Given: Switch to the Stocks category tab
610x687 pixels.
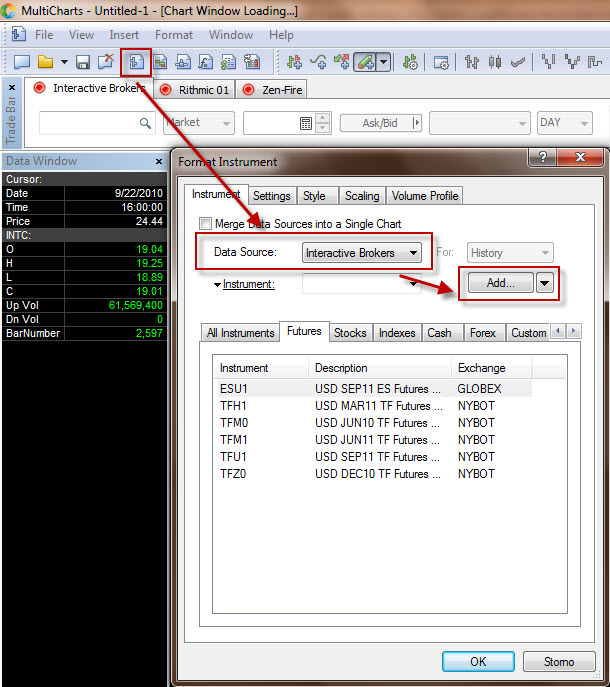Looking at the screenshot, I should 350,333.
